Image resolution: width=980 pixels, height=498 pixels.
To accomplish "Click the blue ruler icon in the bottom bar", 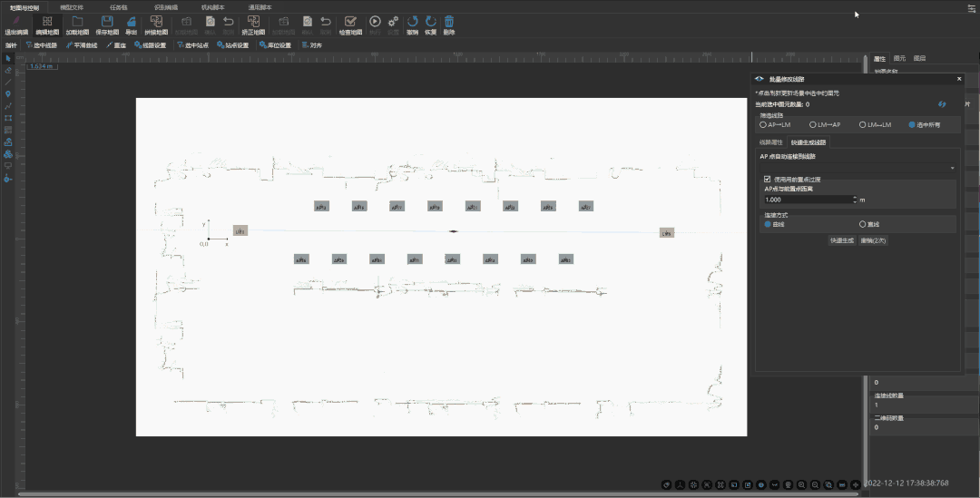I will click(842, 484).
